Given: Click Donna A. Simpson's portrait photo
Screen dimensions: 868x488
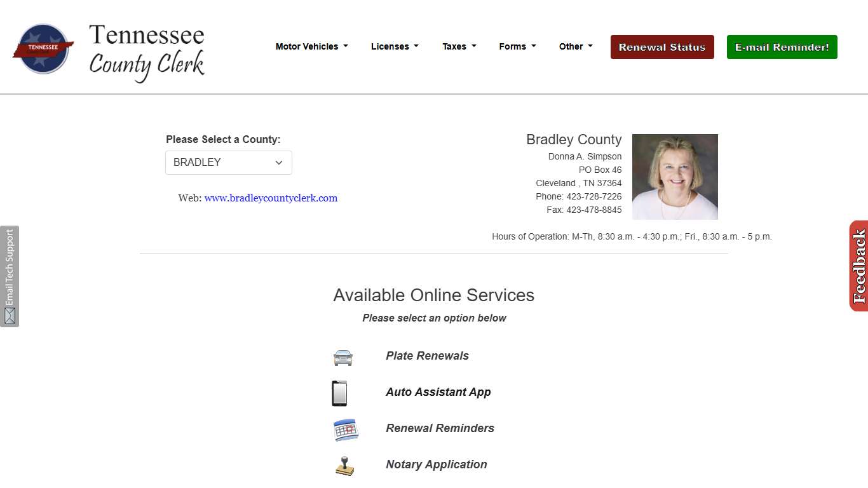Looking at the screenshot, I should tap(674, 176).
